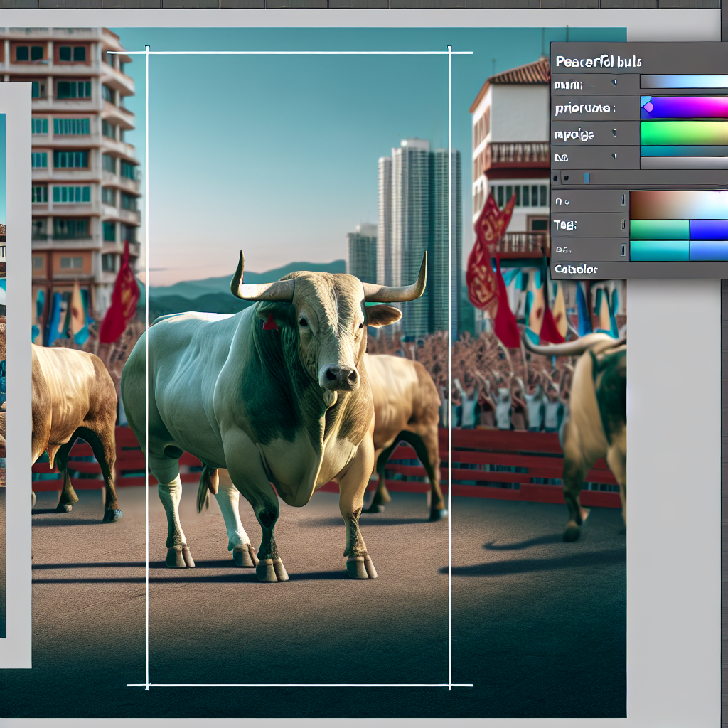Click the 'priorvate:' label
Image resolution: width=728 pixels, height=728 pixels.
click(x=585, y=109)
